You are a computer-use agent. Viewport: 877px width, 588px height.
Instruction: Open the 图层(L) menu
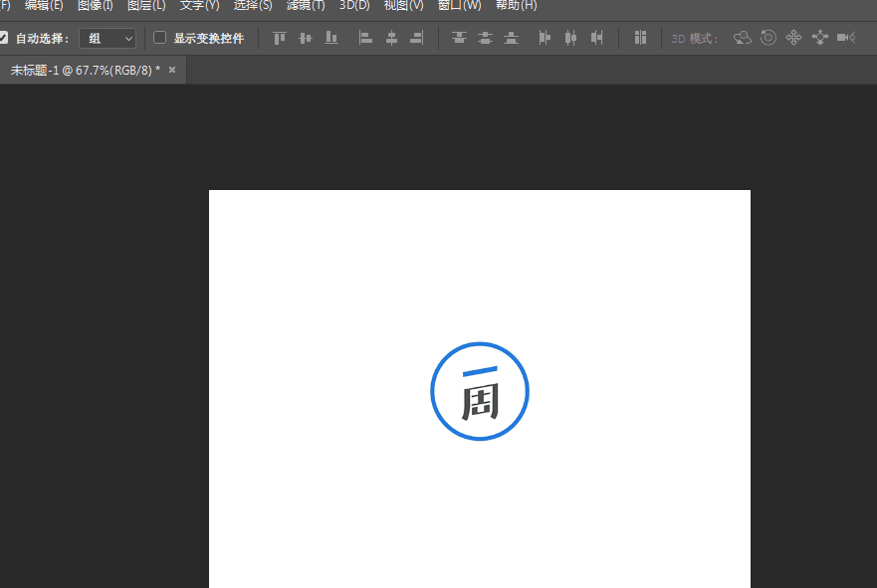point(146,6)
